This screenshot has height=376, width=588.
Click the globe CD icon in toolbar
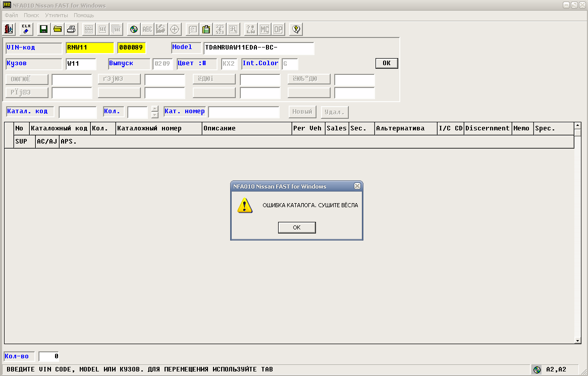point(134,29)
